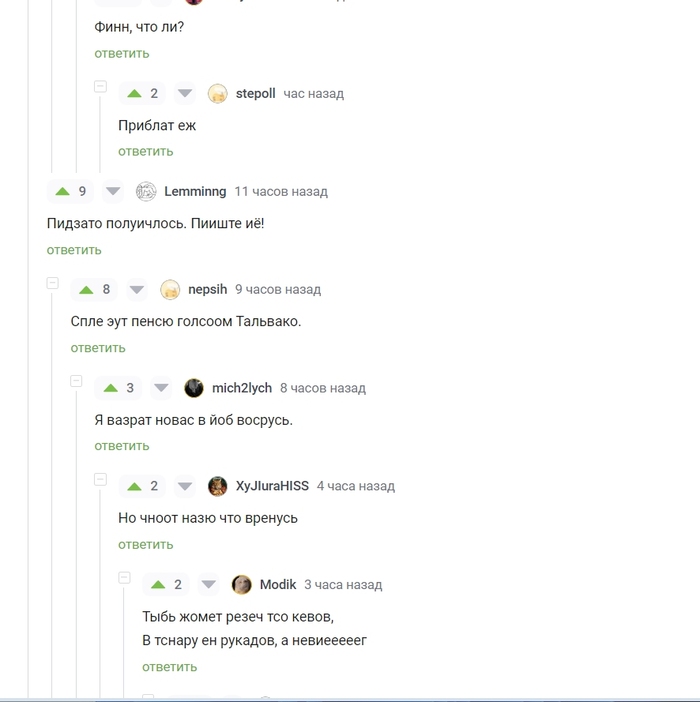Collapse the stepoll reply thread
Viewport: 700px width, 702px height.
point(100,86)
